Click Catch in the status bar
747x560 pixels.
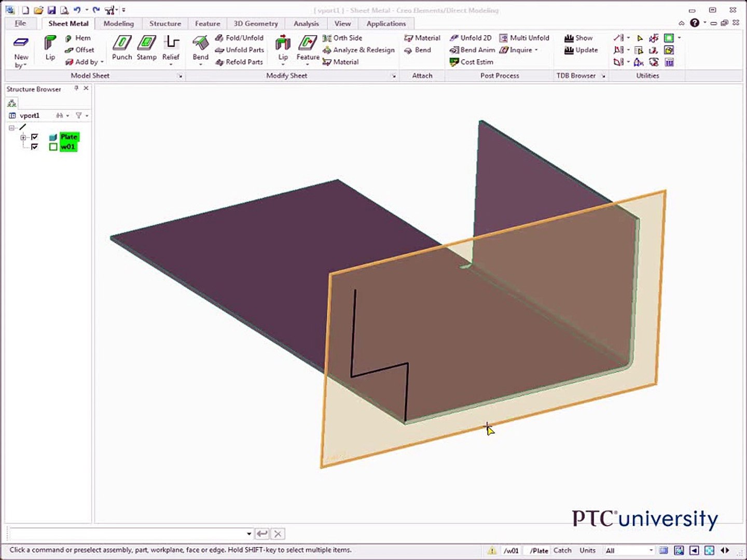(562, 550)
